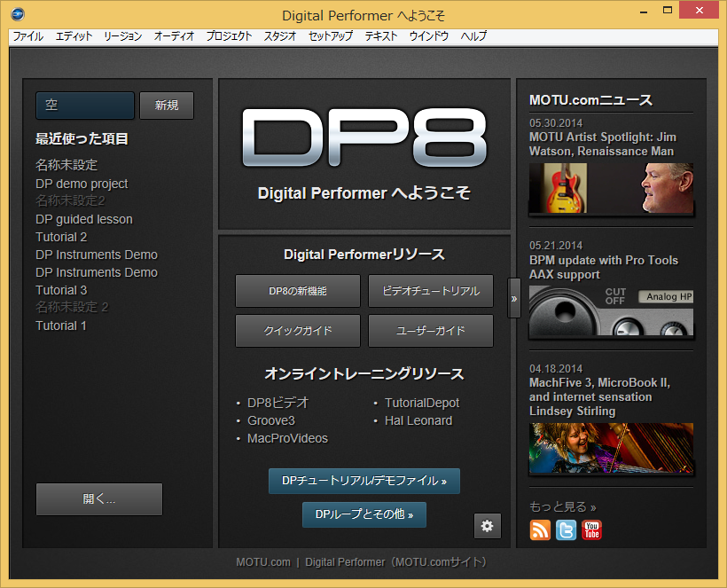
Task: Open recent item DP guided lesson
Action: pos(84,219)
